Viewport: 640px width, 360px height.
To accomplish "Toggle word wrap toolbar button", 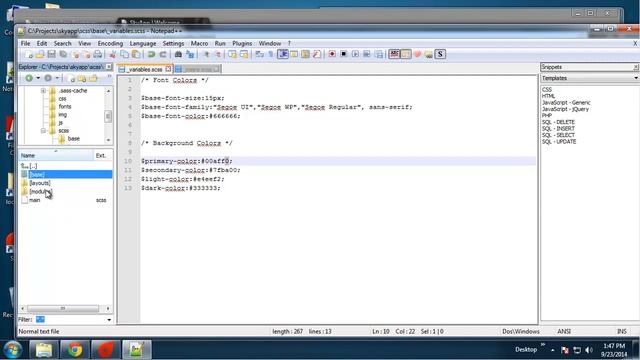I will tap(259, 54).
